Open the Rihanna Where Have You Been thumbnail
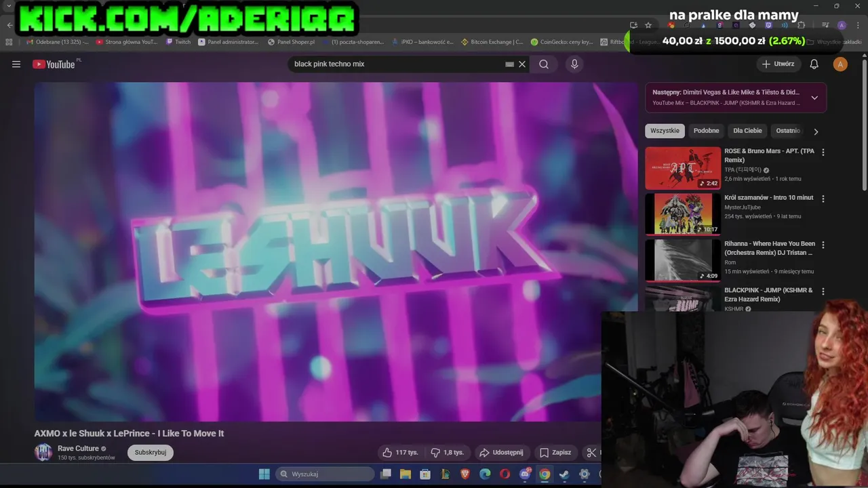Image resolution: width=868 pixels, height=488 pixels. pos(683,260)
